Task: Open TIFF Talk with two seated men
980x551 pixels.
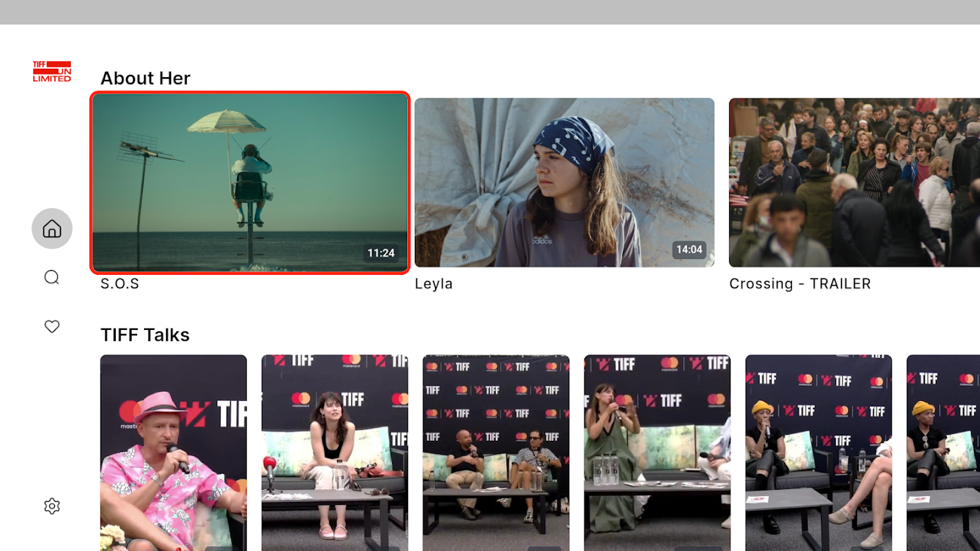Action: tap(496, 453)
